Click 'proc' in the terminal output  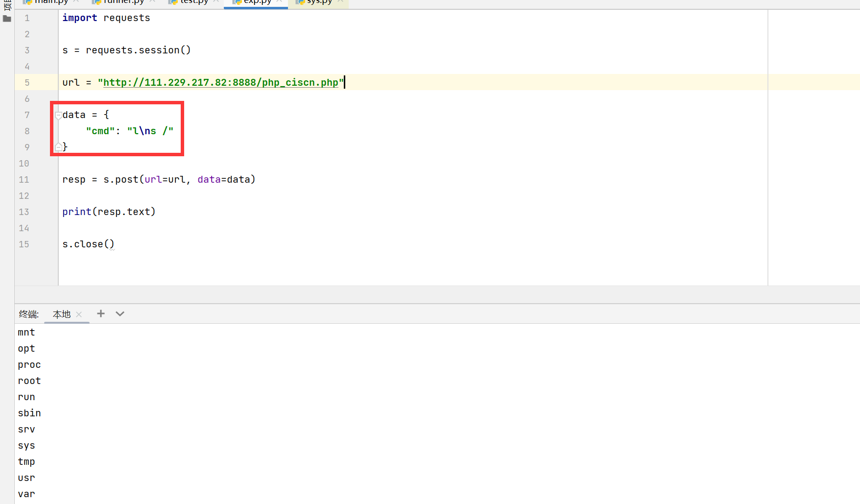point(29,364)
